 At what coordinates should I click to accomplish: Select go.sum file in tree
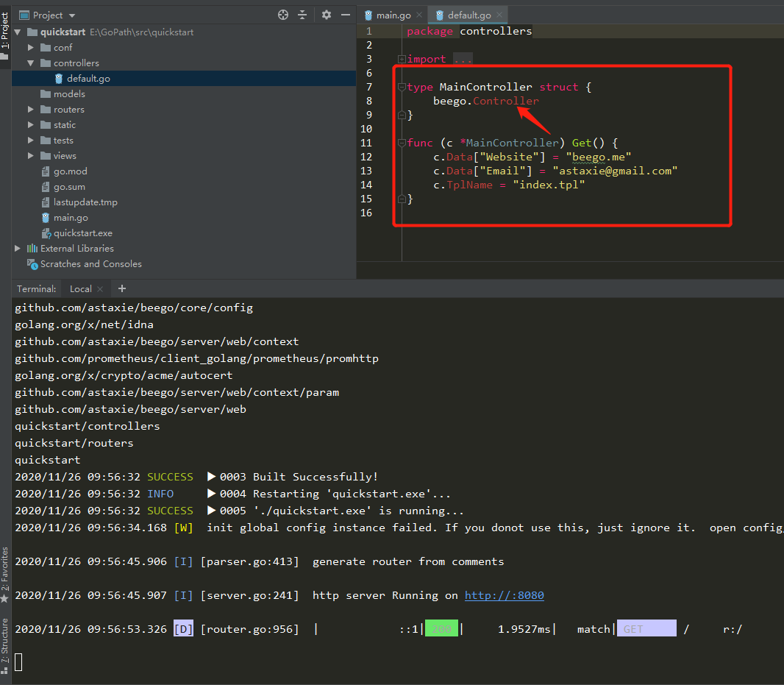69,187
